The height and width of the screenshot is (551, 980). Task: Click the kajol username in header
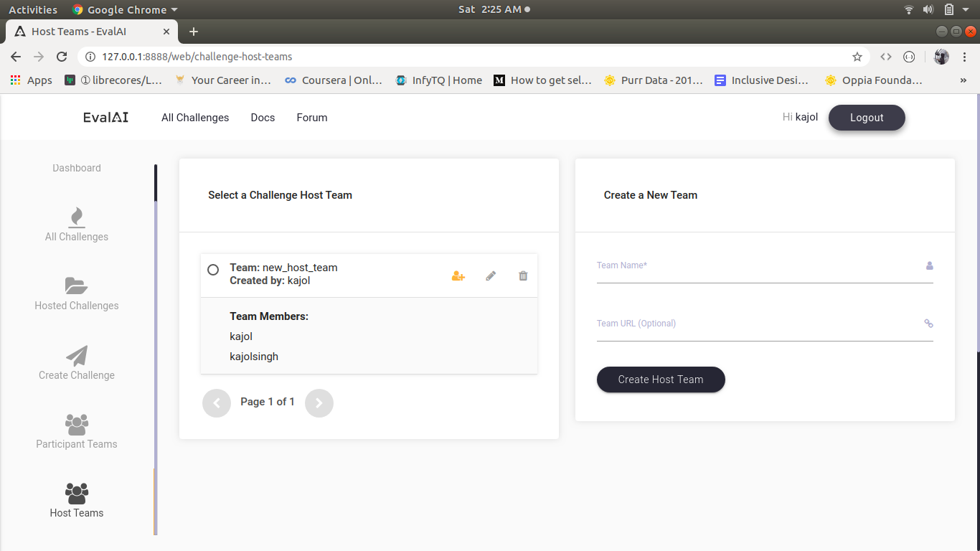click(x=807, y=117)
